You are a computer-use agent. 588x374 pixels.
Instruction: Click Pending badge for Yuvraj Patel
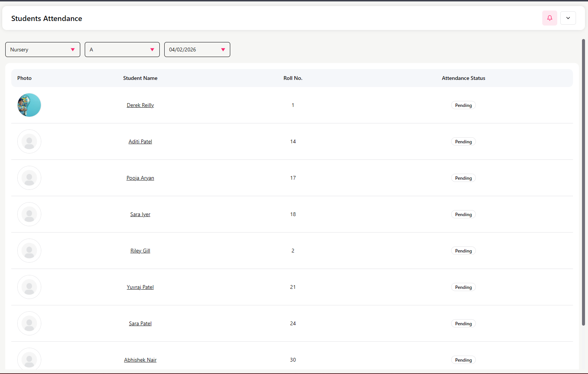(463, 287)
